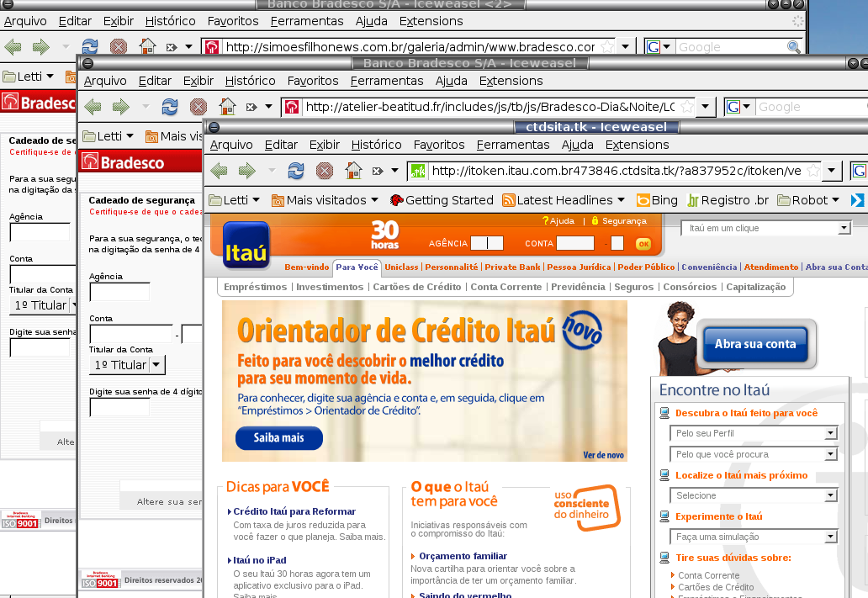868x598 pixels.
Task: Click the Bradesco favicon beside the atelier-beatitud URL
Action: [x=292, y=106]
